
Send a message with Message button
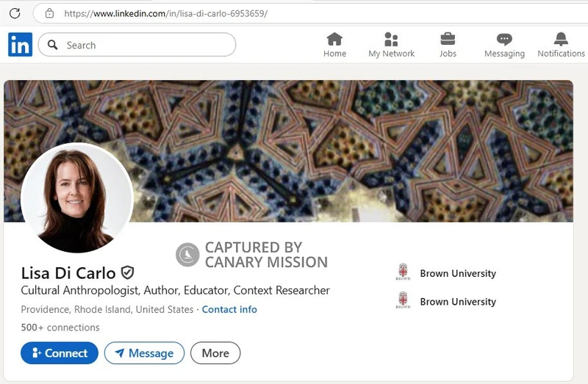(144, 353)
